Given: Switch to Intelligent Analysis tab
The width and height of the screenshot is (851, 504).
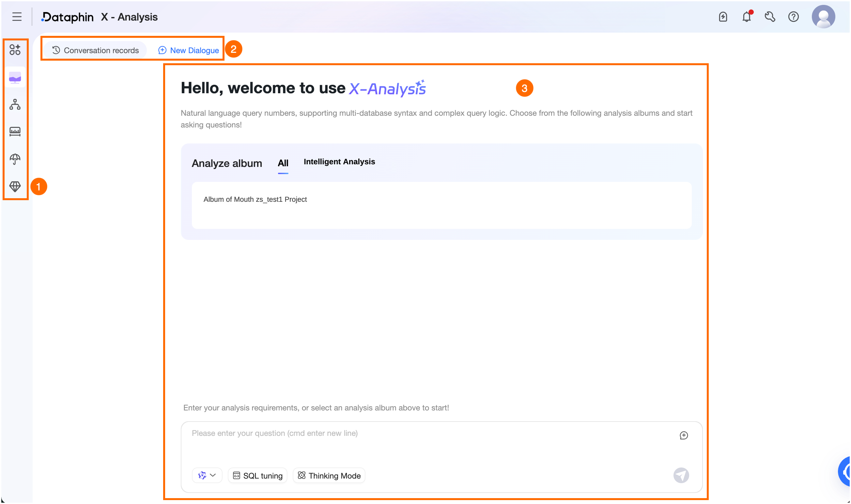Looking at the screenshot, I should click(x=339, y=162).
